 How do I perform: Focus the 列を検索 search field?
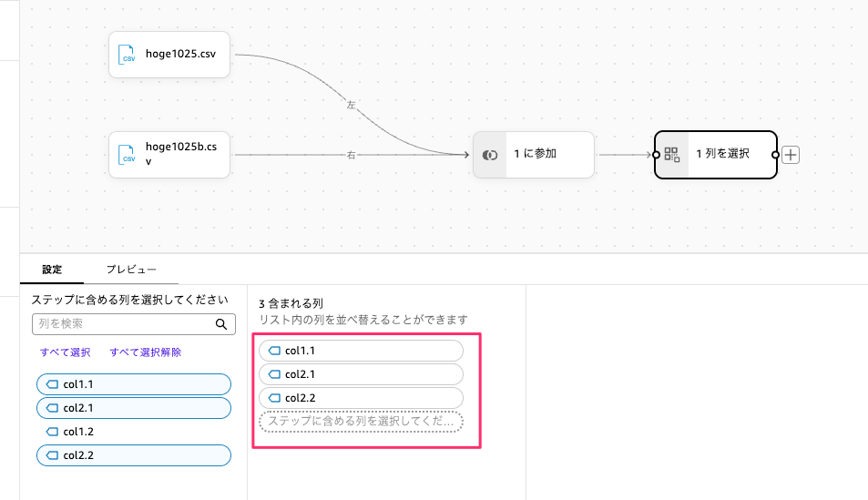122,323
